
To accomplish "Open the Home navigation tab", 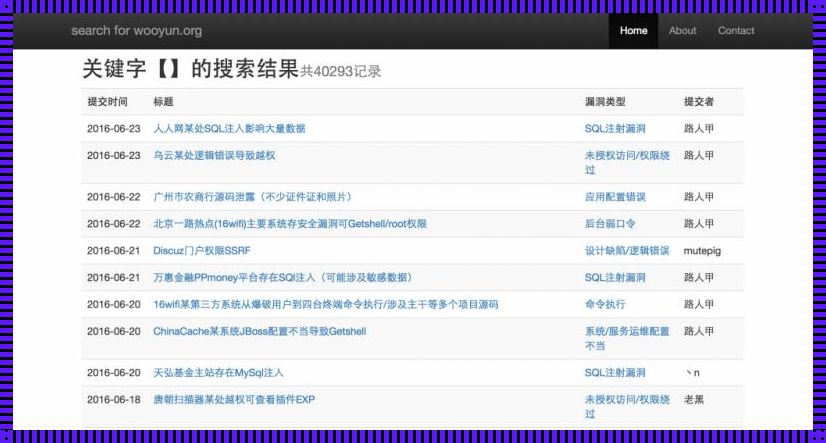I will click(633, 31).
